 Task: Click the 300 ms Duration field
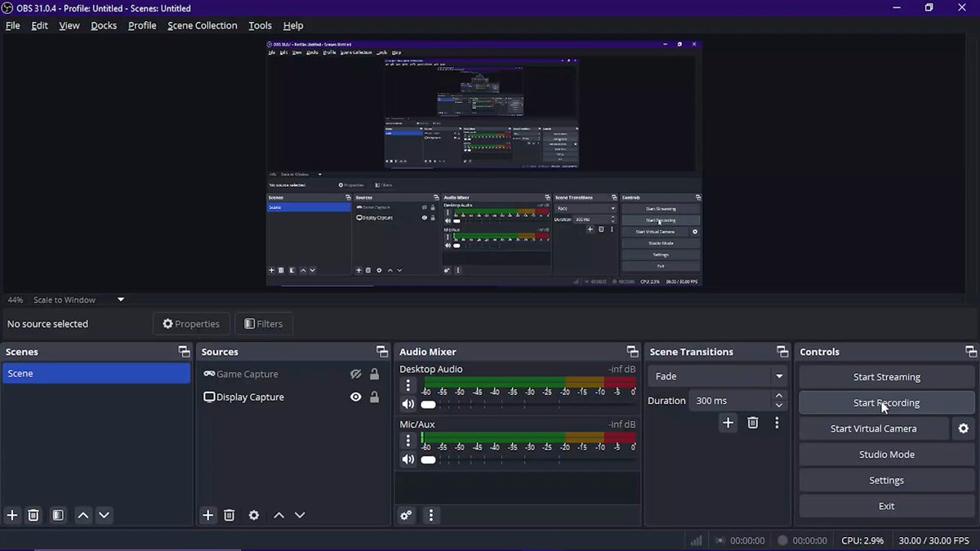728,401
